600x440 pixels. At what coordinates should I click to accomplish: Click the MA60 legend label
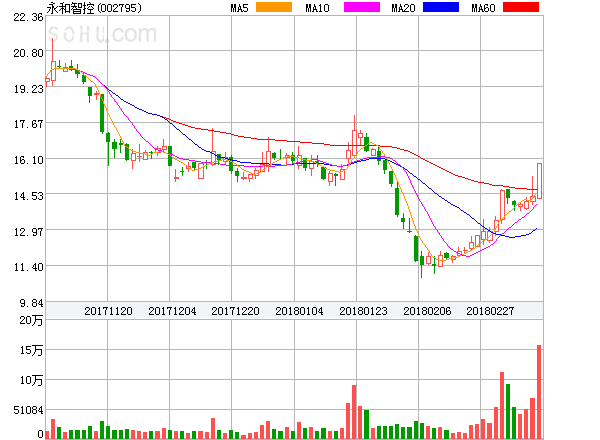[483, 8]
